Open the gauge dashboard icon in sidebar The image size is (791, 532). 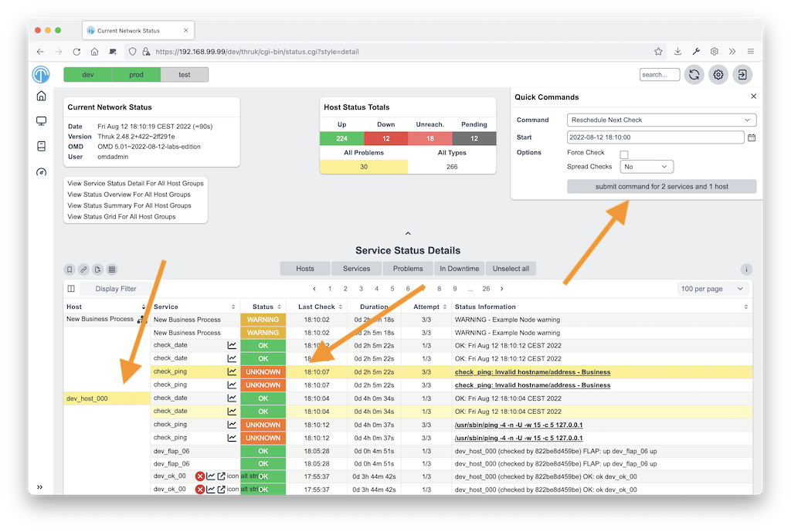pos(42,172)
